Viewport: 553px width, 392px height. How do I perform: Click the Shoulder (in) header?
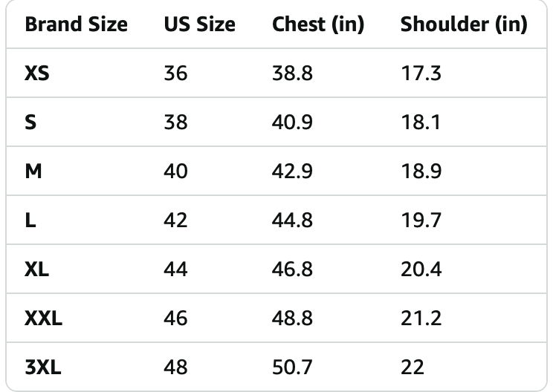pyautogui.click(x=464, y=24)
